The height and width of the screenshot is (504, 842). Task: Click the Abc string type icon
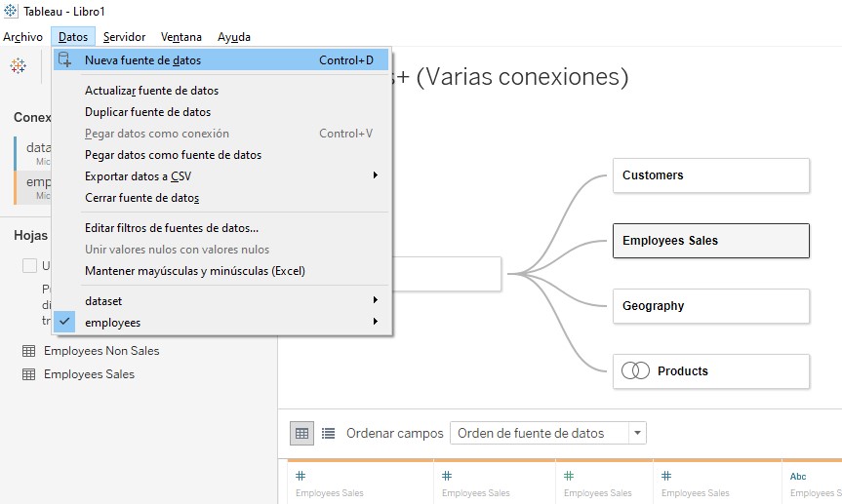coord(798,476)
